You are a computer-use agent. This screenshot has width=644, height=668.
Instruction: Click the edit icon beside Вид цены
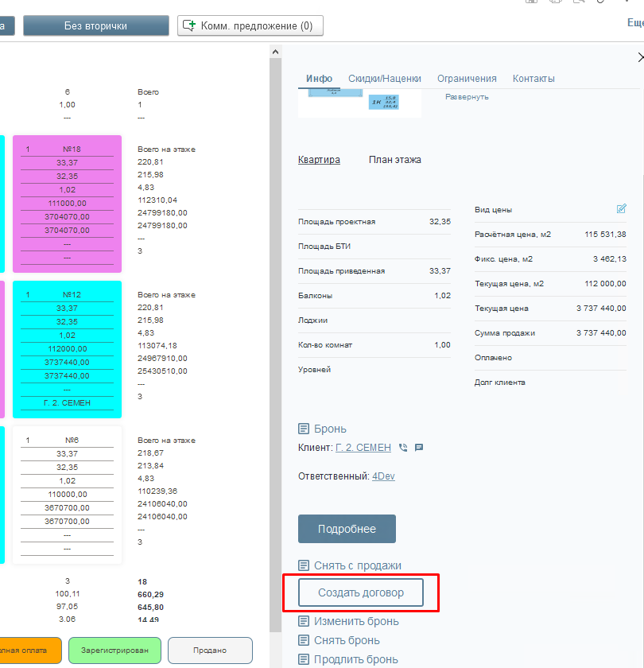pos(622,209)
